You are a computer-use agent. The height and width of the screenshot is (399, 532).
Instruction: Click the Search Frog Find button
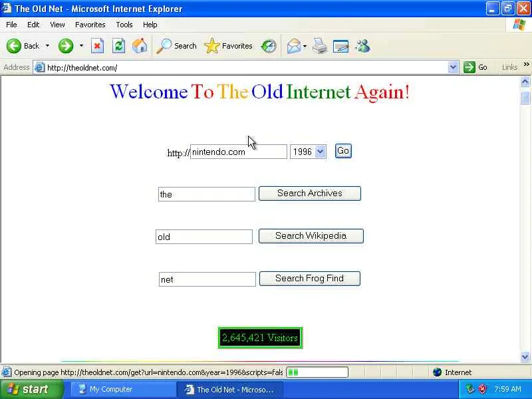tap(310, 279)
